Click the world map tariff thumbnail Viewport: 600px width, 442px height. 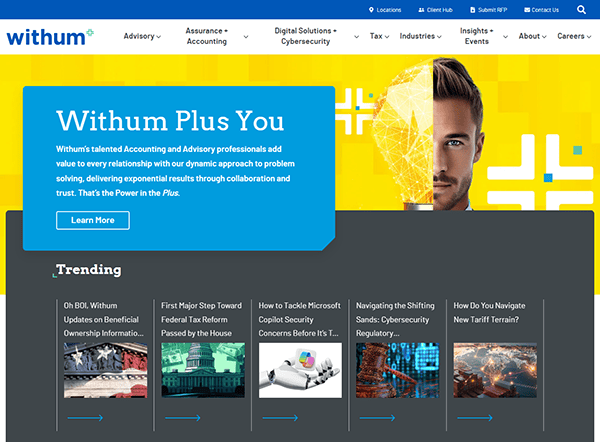[495, 370]
